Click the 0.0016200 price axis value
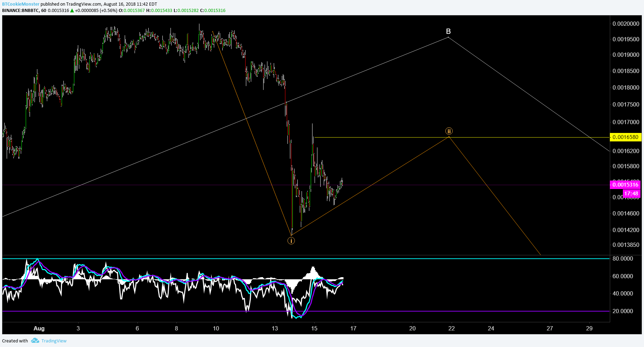This screenshot has width=644, height=347. pyautogui.click(x=626, y=151)
